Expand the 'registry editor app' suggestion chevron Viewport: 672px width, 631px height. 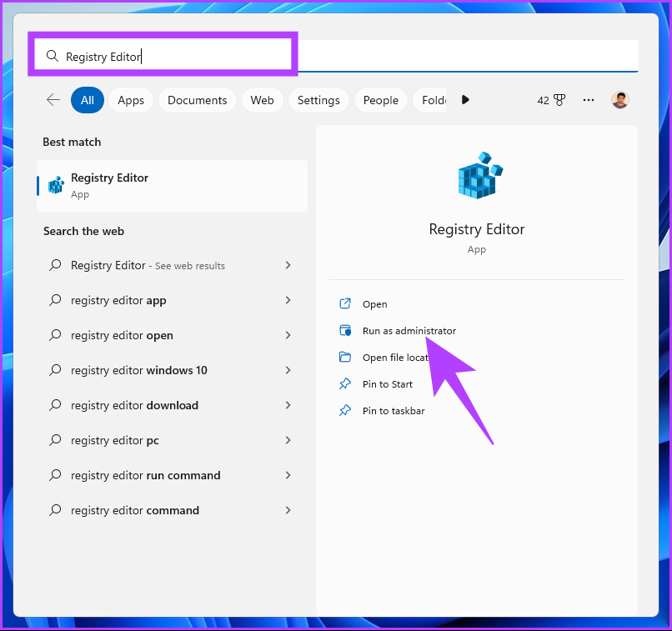[x=288, y=300]
